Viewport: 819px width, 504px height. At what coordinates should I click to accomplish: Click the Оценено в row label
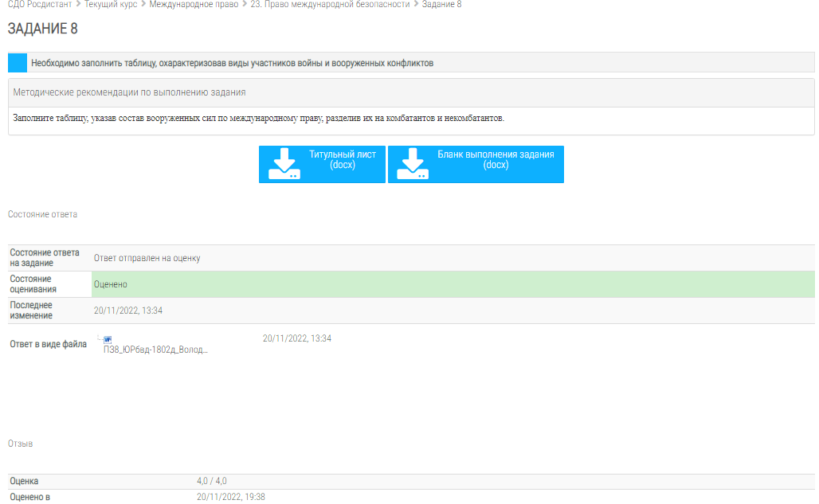tap(29, 497)
